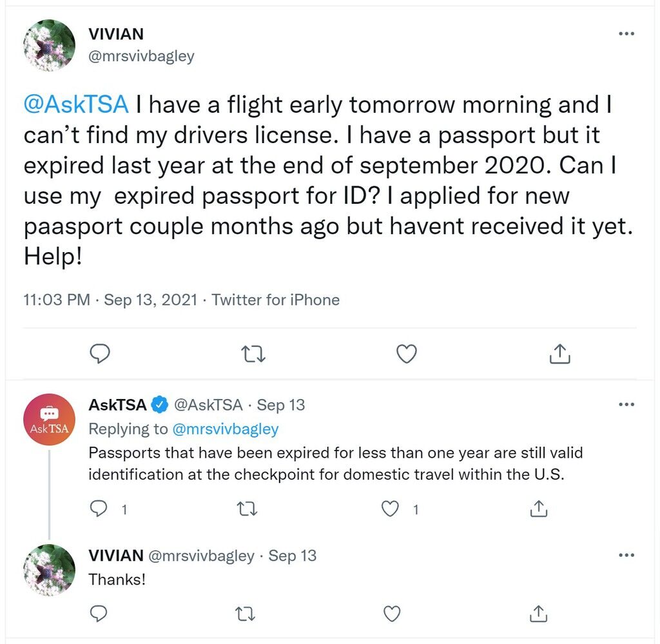Open the 11:03 PM timestamp link
Viewport: 660px width, 644px height.
coord(57,300)
